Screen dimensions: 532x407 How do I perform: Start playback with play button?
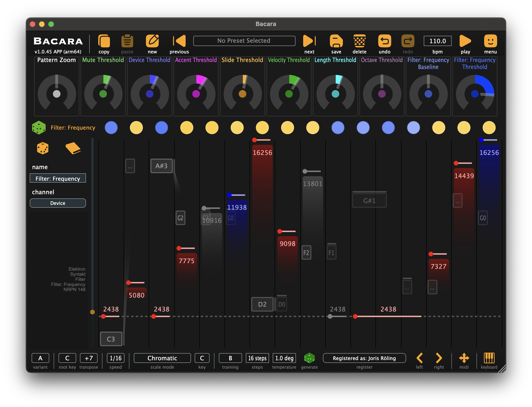pyautogui.click(x=465, y=41)
